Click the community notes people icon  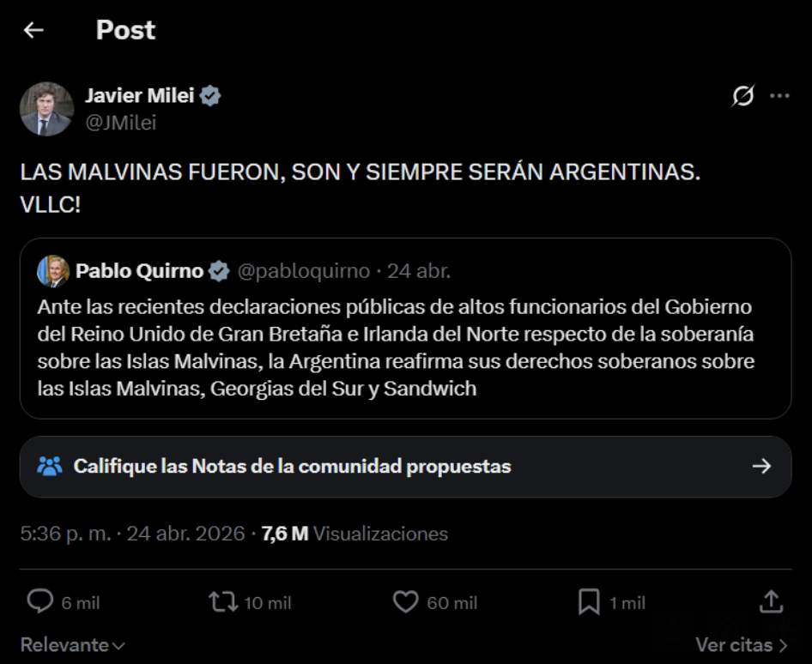pyautogui.click(x=50, y=467)
